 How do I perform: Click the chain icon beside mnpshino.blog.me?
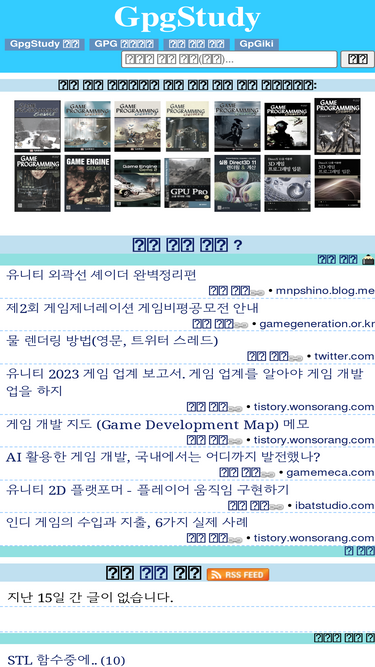point(258,292)
